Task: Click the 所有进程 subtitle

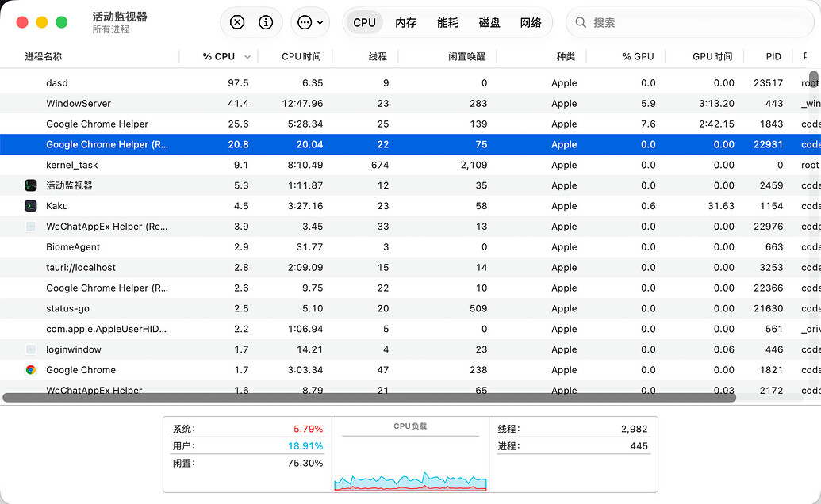Action: pos(110,29)
